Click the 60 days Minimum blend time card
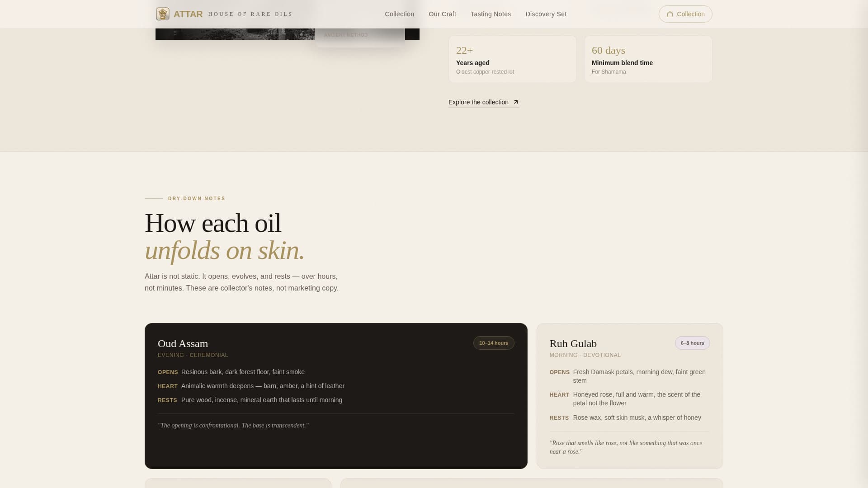868x488 pixels. tap(648, 59)
